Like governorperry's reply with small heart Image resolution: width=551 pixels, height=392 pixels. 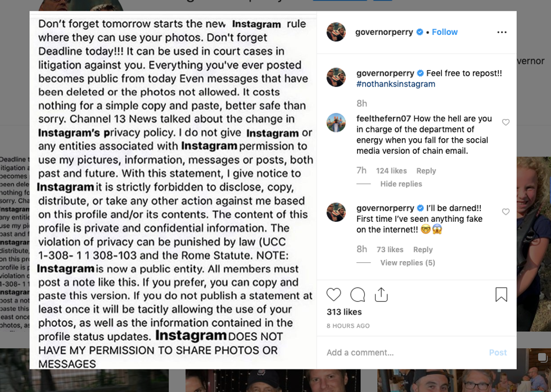pyautogui.click(x=505, y=212)
